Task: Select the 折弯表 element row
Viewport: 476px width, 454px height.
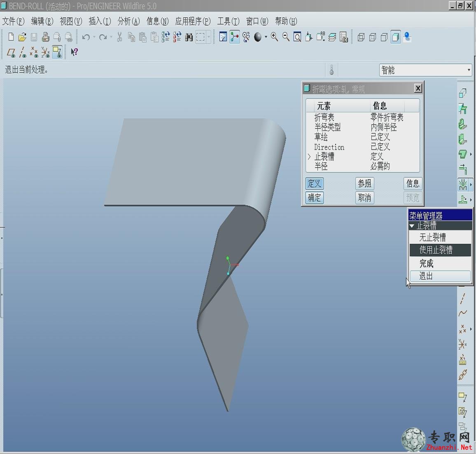Action: coord(363,117)
